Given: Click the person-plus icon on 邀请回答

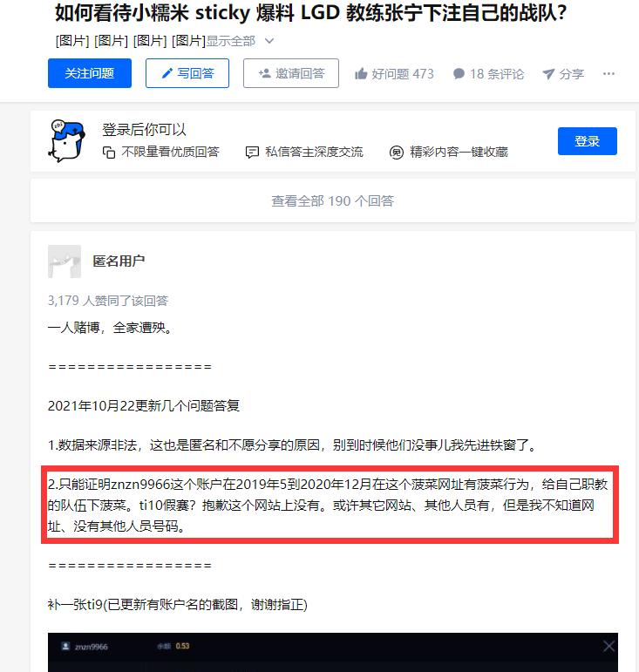Looking at the screenshot, I should point(264,73).
